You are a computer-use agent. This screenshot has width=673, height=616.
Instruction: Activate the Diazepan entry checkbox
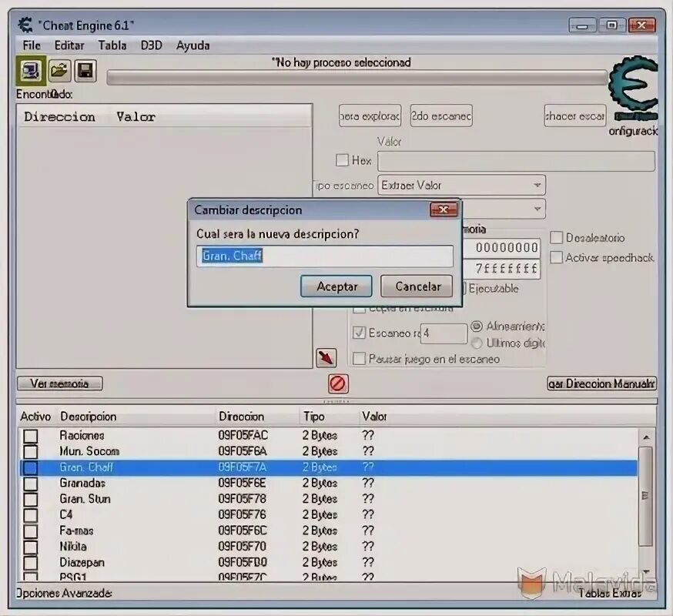[31, 563]
